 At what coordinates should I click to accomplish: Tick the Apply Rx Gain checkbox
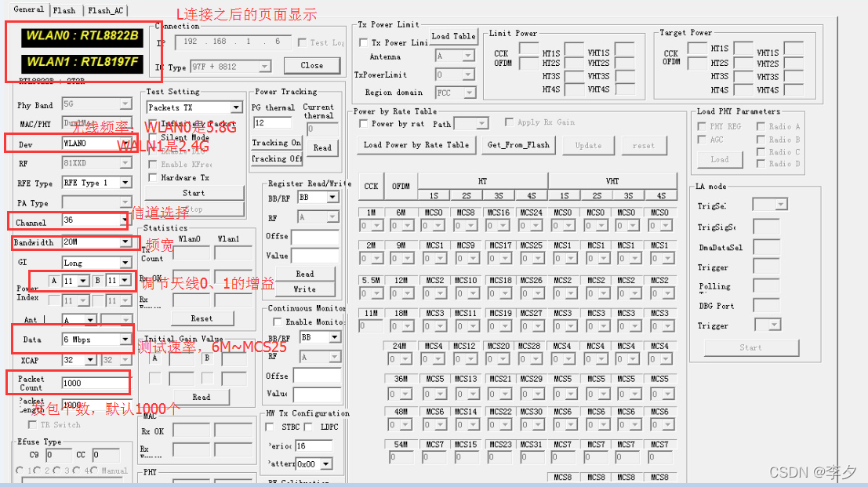pos(510,122)
